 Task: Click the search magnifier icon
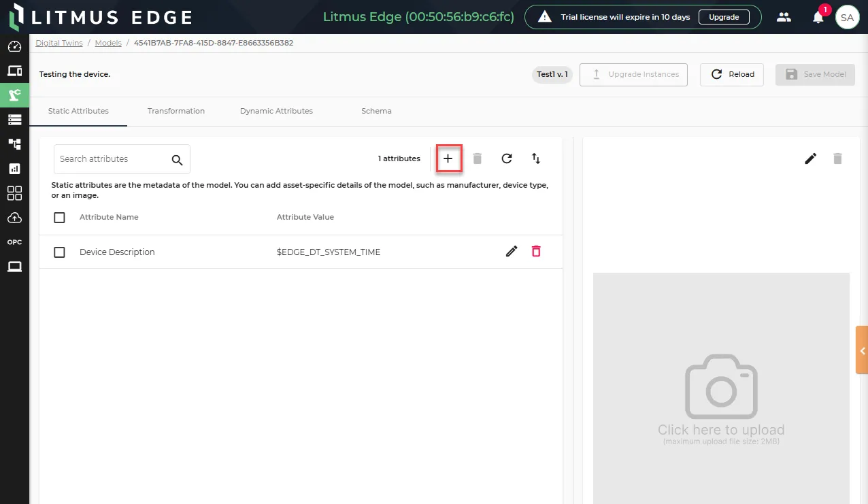(177, 160)
